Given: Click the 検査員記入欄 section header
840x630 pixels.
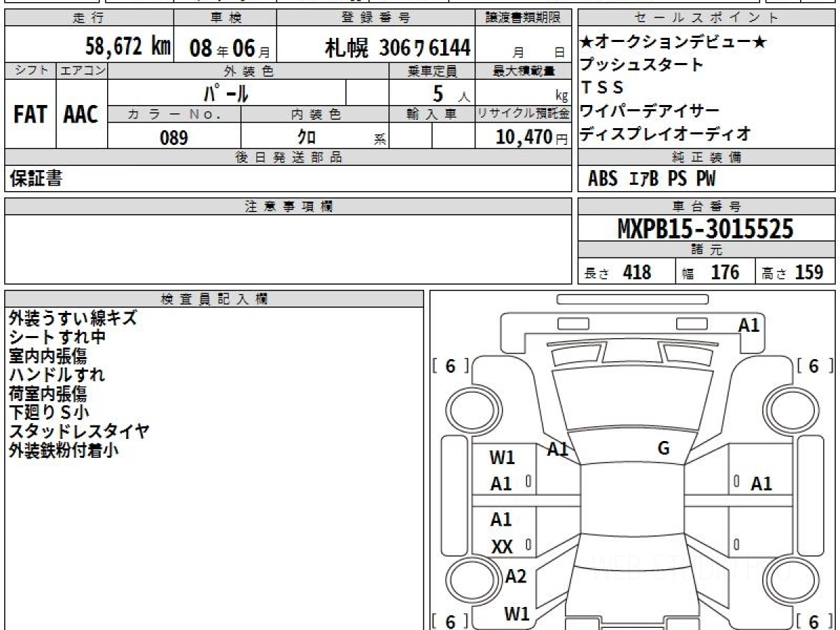Looking at the screenshot, I should click(214, 299).
